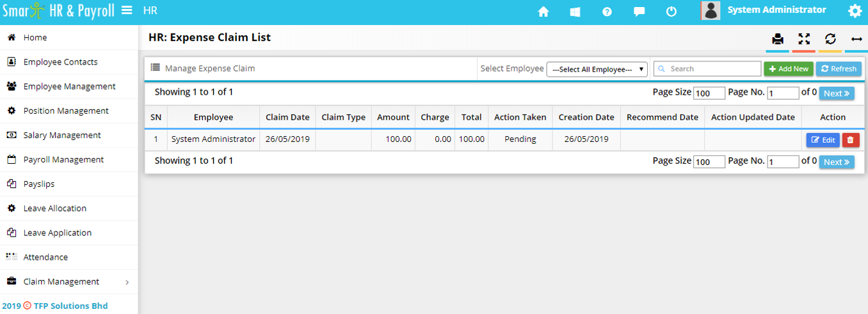
Task: Click the list icon beside Manage Expense Claim
Action: click(x=156, y=68)
